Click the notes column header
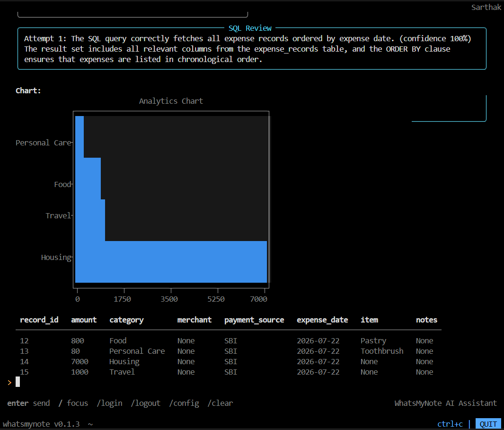 coord(426,320)
